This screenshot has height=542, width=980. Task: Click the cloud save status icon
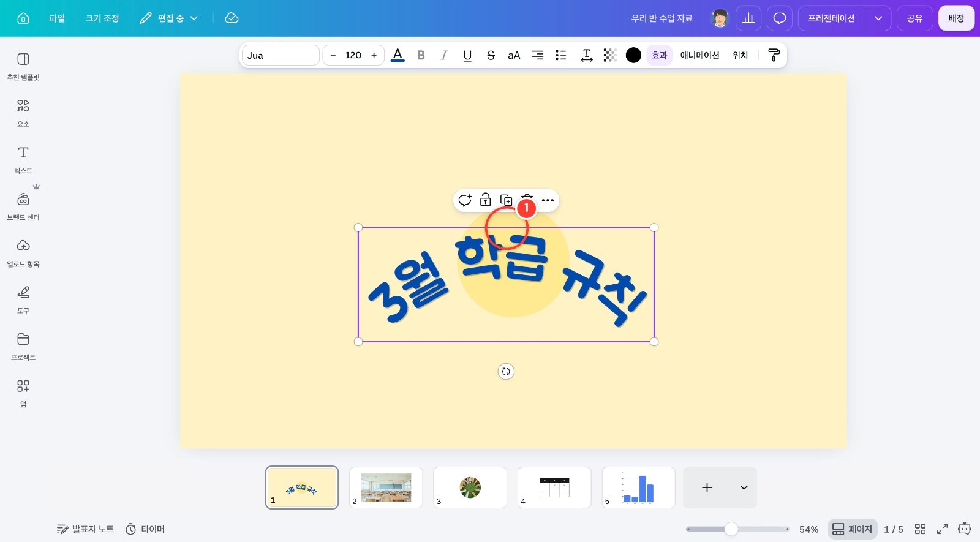232,18
